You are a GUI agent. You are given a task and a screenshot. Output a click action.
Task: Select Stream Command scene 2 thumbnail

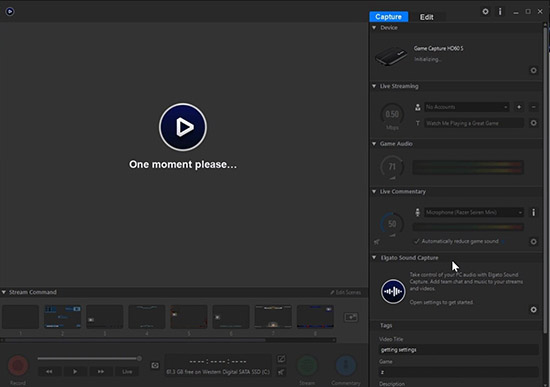[62, 317]
